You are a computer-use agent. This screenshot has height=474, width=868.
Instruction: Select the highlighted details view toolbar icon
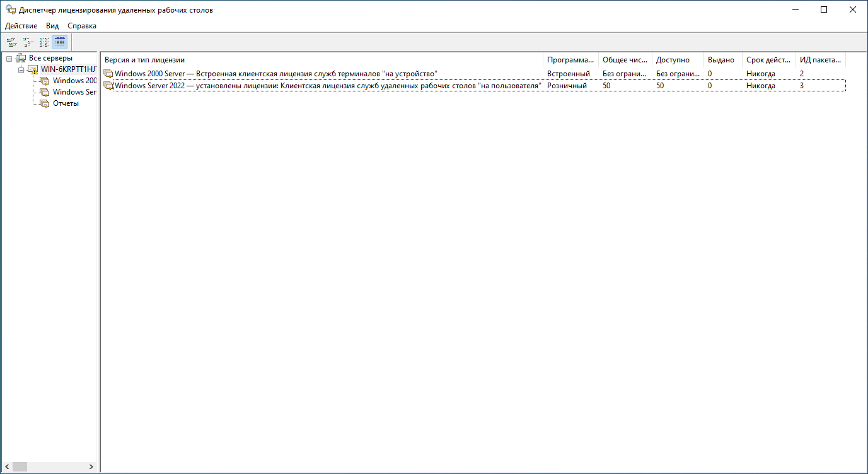tap(60, 42)
